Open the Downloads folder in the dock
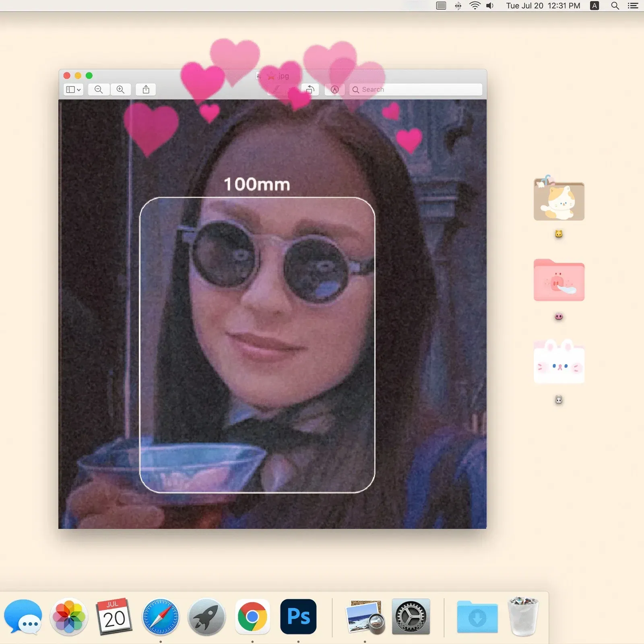Image resolution: width=644 pixels, height=644 pixels. tap(477, 616)
